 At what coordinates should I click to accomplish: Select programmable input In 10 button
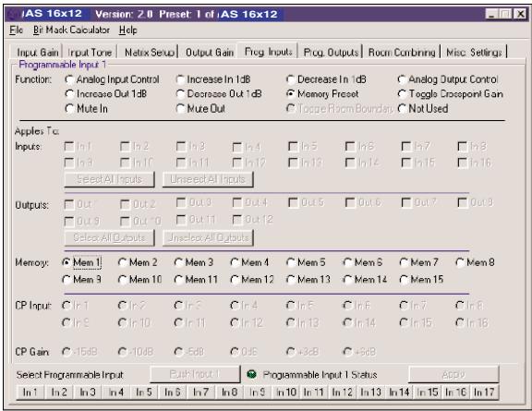(286, 393)
